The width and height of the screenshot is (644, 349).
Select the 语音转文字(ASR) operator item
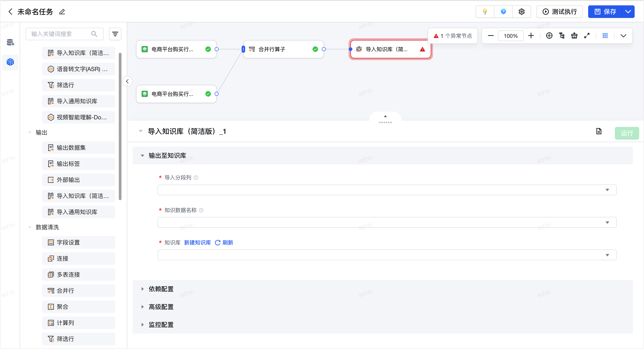click(x=79, y=69)
